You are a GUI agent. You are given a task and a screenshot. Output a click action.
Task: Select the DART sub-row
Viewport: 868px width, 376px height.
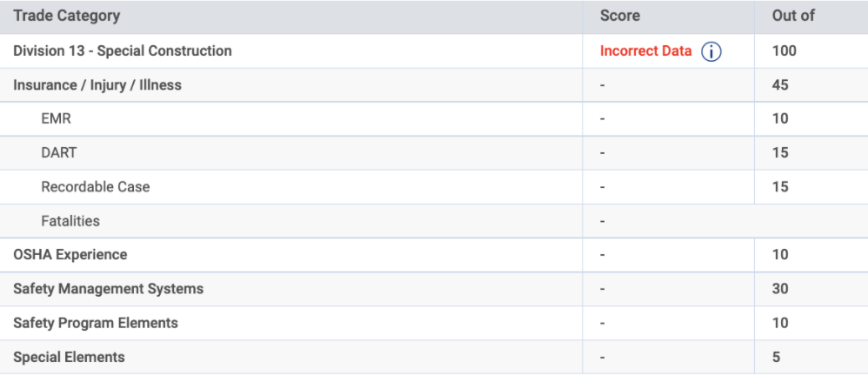click(x=434, y=153)
